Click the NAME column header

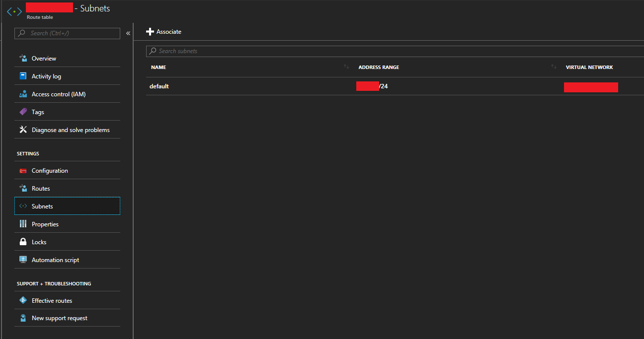pyautogui.click(x=159, y=67)
